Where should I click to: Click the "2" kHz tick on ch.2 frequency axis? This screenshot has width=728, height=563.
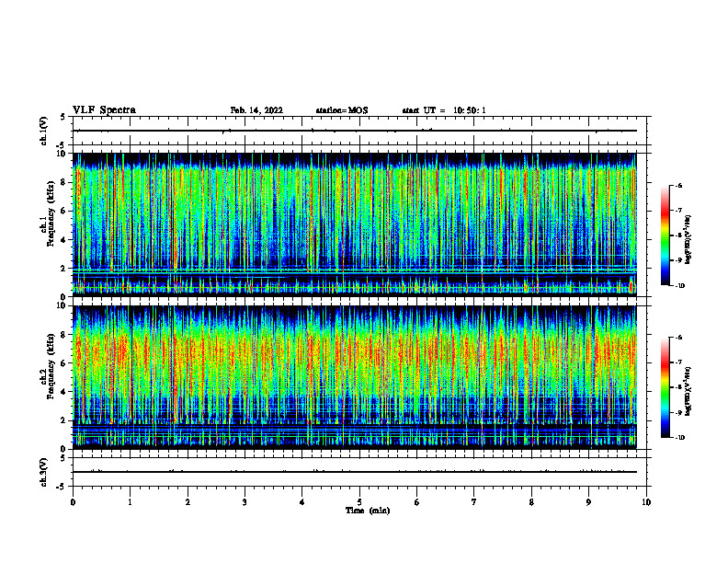tap(64, 420)
